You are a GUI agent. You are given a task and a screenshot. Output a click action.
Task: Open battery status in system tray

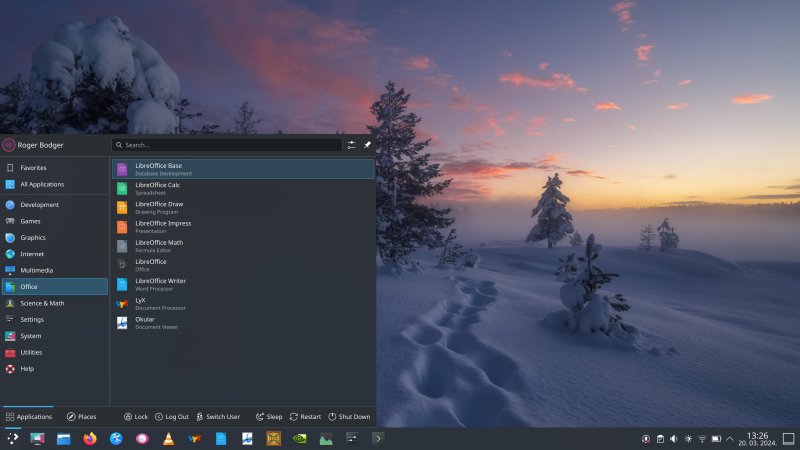(716, 439)
